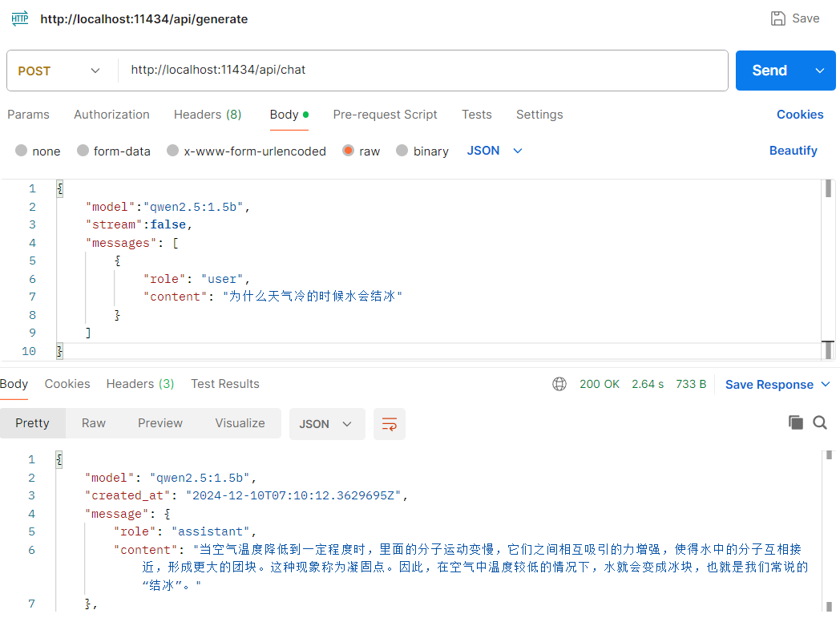Select the none body type radio

[22, 151]
